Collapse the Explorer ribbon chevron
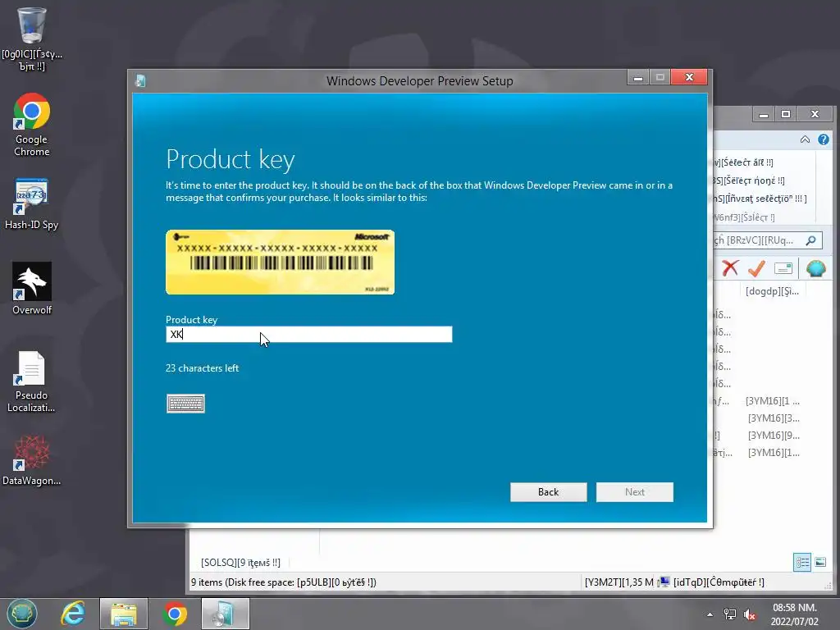The width and height of the screenshot is (840, 630). pyautogui.click(x=805, y=139)
